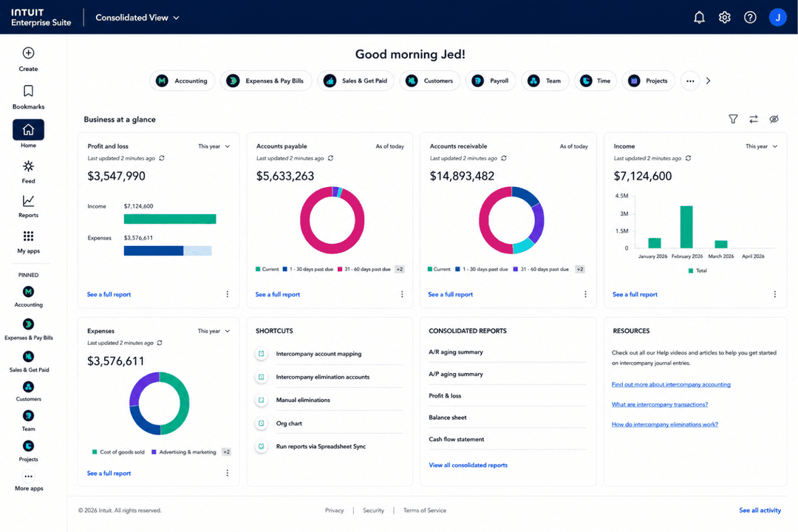Select the Sales & Get Paid pill
798x532 pixels.
click(x=355, y=81)
